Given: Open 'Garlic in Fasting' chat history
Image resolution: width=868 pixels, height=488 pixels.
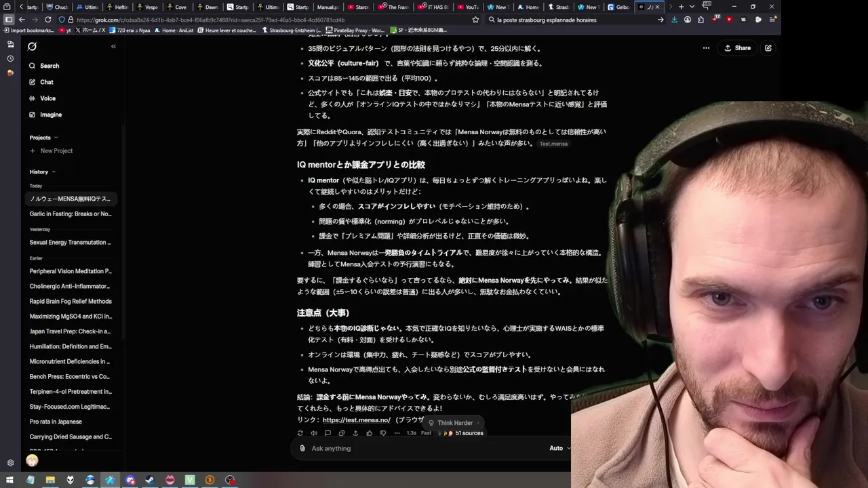Looking at the screenshot, I should coord(71,214).
